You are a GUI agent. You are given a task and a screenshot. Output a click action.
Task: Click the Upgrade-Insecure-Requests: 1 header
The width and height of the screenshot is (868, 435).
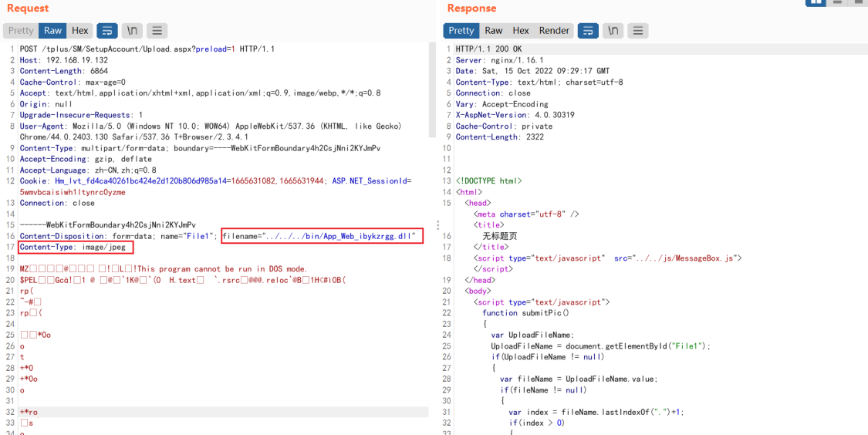pyautogui.click(x=81, y=115)
